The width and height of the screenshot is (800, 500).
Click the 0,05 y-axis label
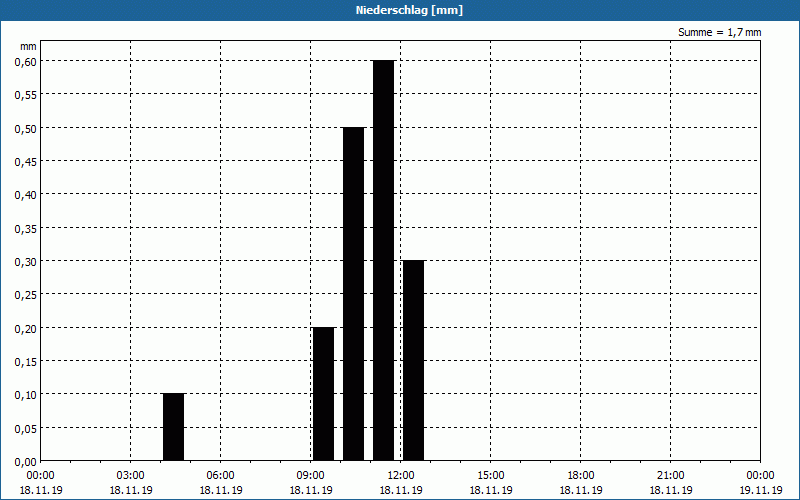26,428
